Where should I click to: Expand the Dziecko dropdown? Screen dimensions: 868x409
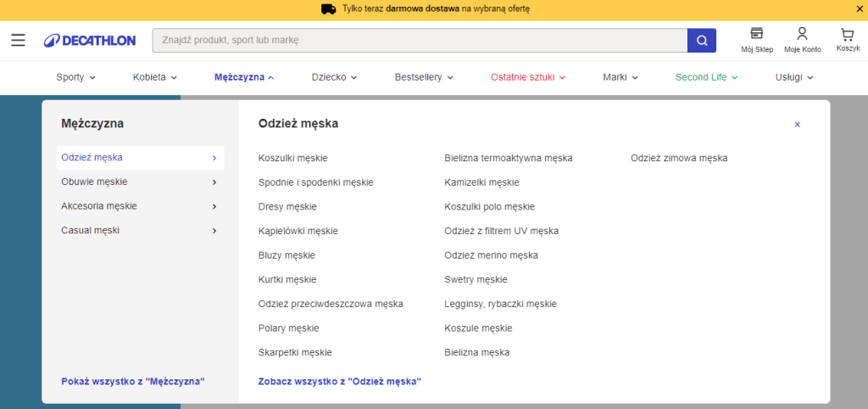click(334, 77)
